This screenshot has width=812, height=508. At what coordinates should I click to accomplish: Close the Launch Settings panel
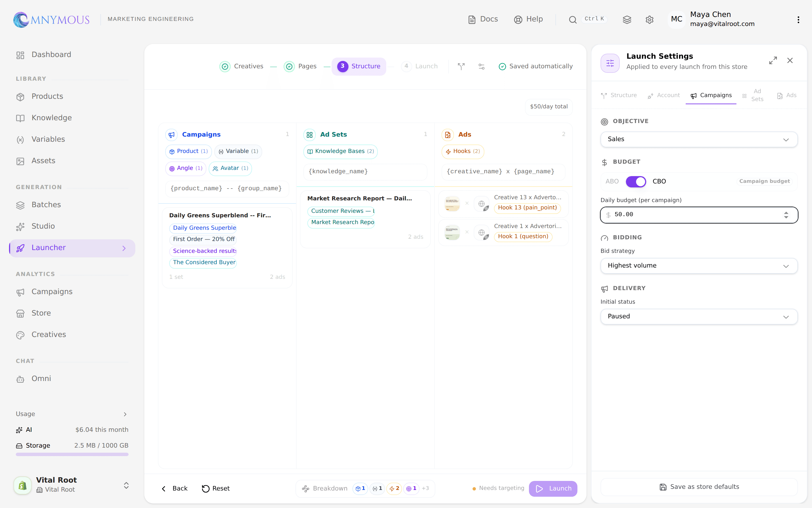click(x=790, y=61)
